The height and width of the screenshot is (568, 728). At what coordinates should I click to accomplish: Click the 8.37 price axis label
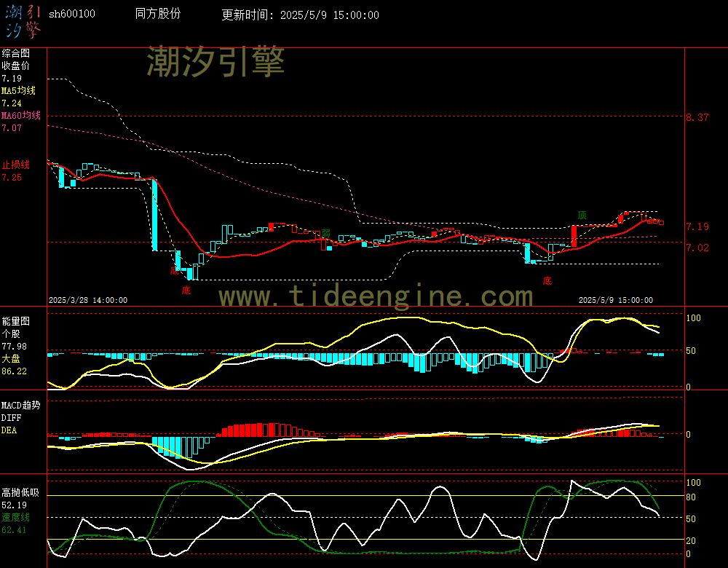pos(697,117)
